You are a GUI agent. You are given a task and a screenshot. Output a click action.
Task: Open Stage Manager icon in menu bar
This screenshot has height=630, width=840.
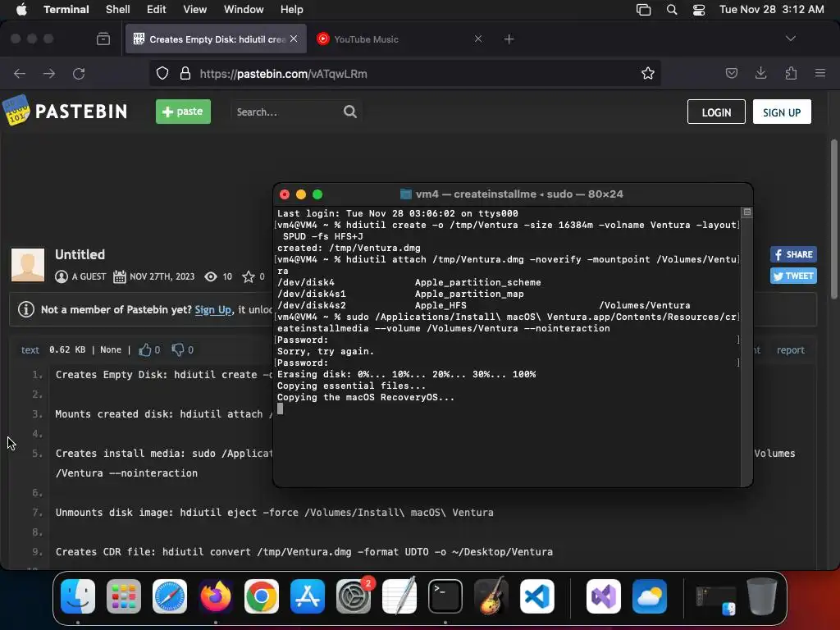643,10
